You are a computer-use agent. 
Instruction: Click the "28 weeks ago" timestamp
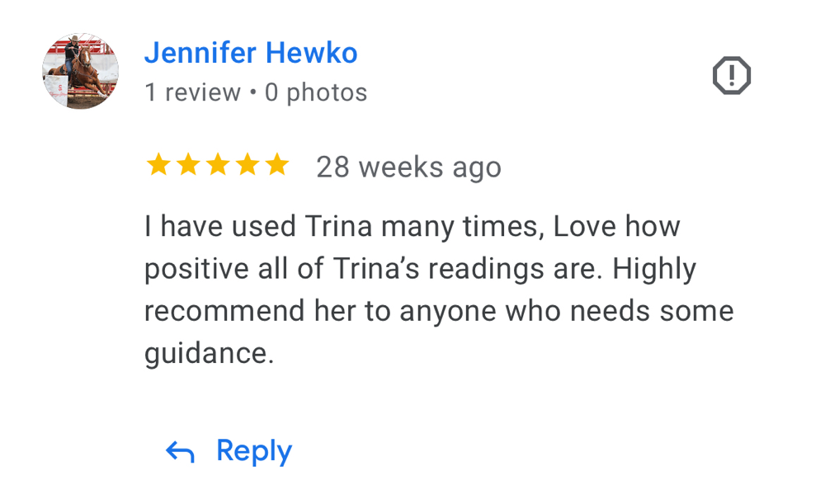point(408,167)
